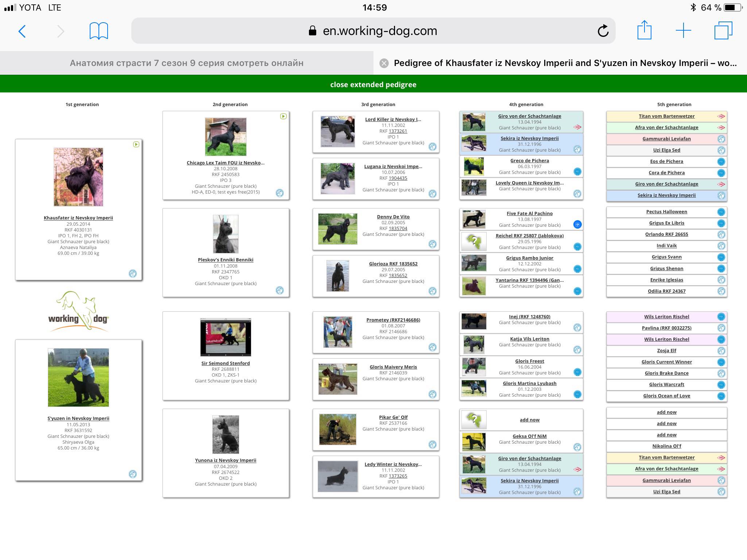Image resolution: width=747 pixels, height=560 pixels.
Task: Click pedigree icon on Pikar Ge' Olf card
Action: coord(433,444)
